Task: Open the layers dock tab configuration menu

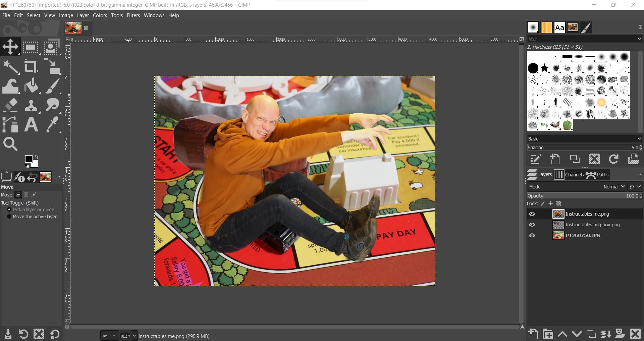Action: point(640,174)
